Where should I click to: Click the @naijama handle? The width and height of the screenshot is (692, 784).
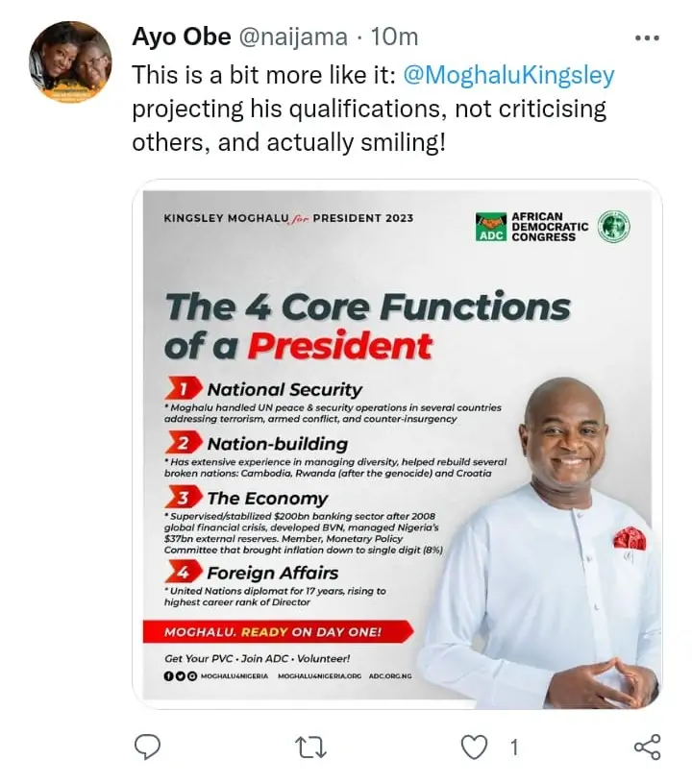click(x=291, y=38)
